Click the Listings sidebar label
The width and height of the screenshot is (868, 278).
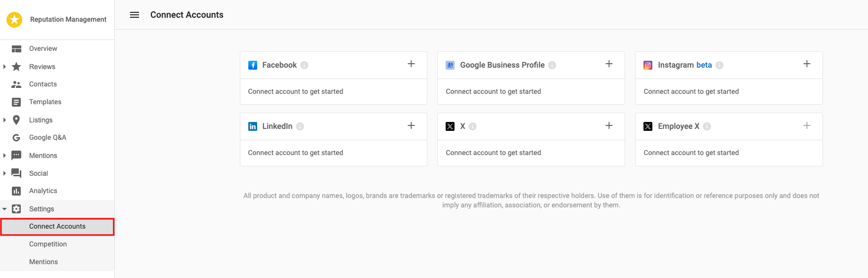click(41, 120)
